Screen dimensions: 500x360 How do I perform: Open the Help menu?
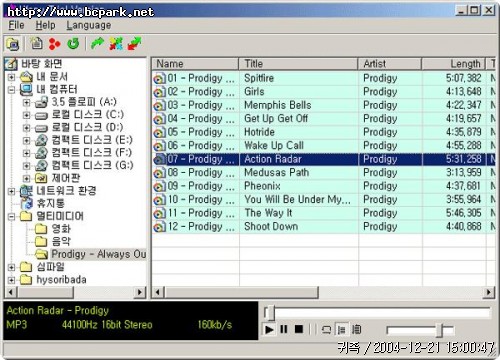coord(45,25)
